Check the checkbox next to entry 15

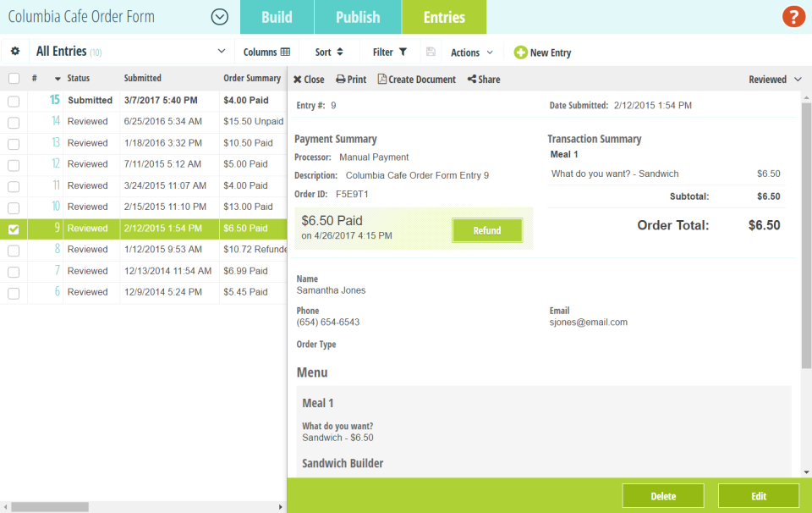[12, 100]
